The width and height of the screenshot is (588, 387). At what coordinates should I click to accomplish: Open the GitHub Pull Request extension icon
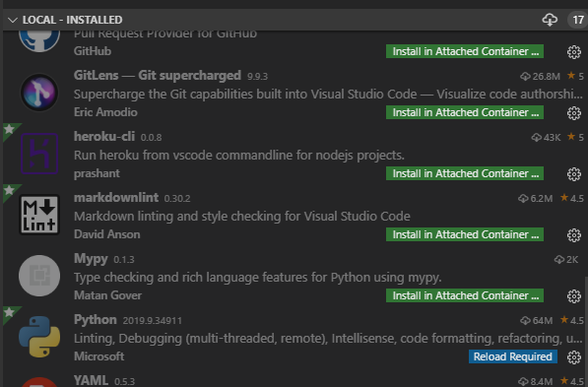[39, 40]
